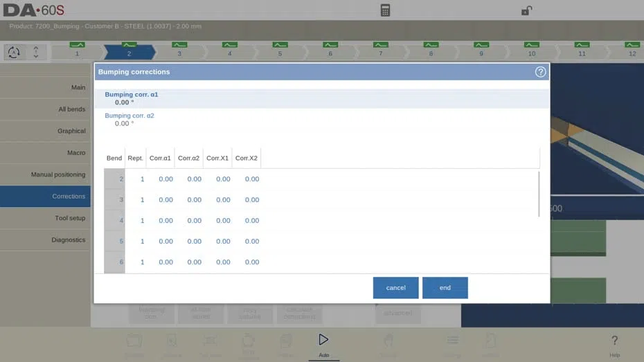This screenshot has width=644, height=362.
Task: Cancel the bumping corrections dialog
Action: click(395, 288)
